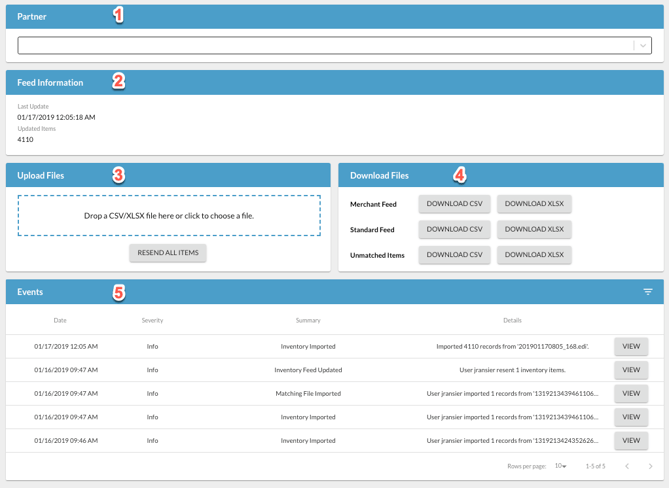View the Inventory Feed Updated event
This screenshot has height=488, width=669.
click(x=631, y=370)
